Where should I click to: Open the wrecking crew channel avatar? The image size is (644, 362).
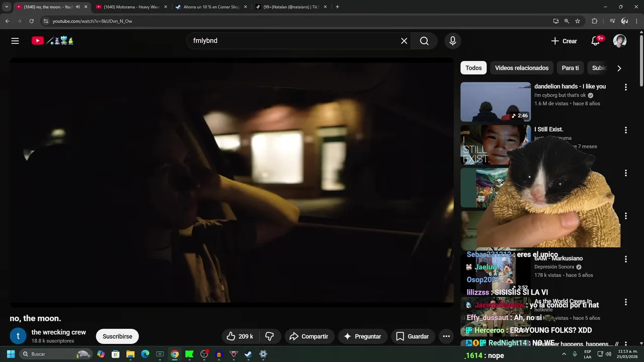click(18, 336)
